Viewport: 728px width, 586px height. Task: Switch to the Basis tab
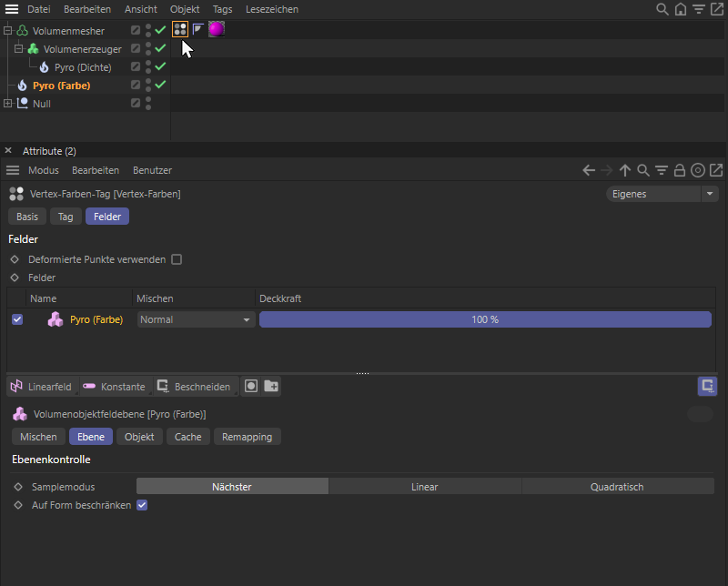point(27,217)
